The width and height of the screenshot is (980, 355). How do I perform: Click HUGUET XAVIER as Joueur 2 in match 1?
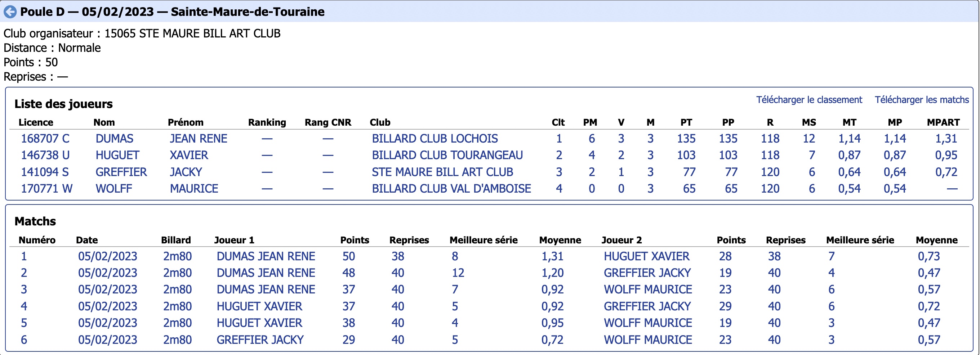646,256
